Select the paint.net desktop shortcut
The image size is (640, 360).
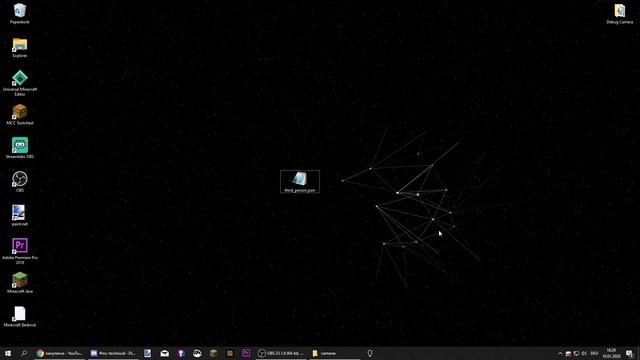click(x=20, y=216)
